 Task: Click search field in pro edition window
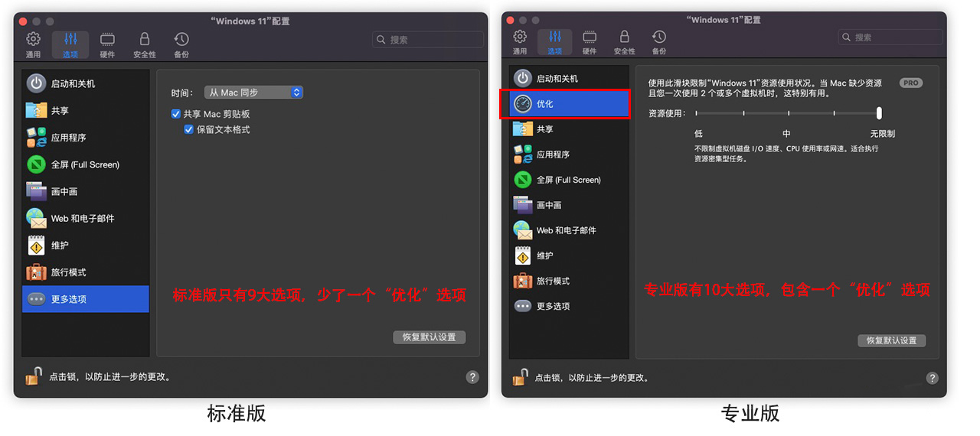click(890, 37)
